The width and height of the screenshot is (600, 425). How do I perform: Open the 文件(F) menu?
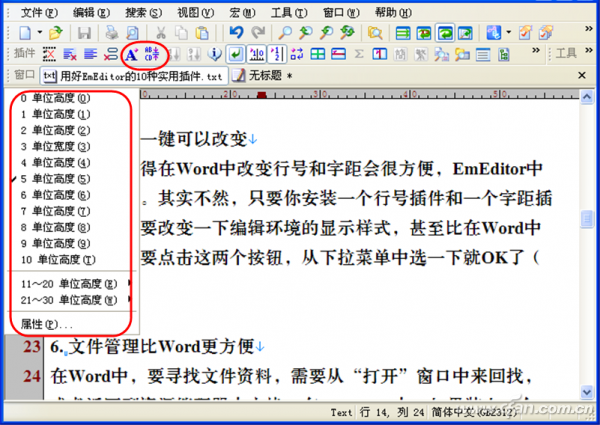[39, 13]
